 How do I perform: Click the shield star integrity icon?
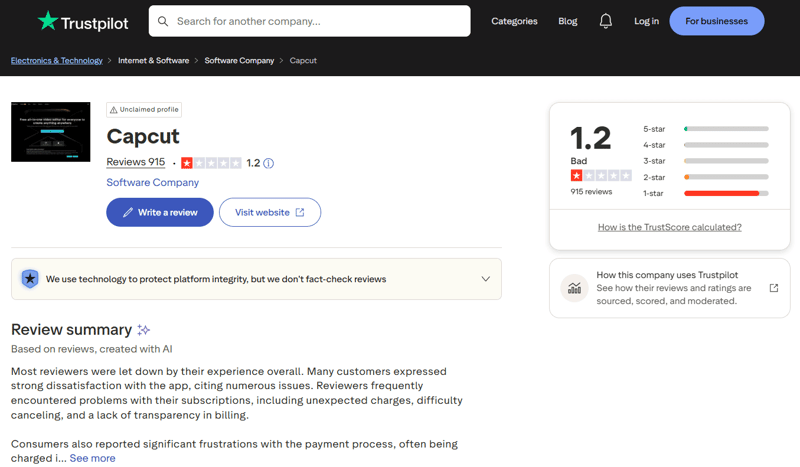point(30,279)
